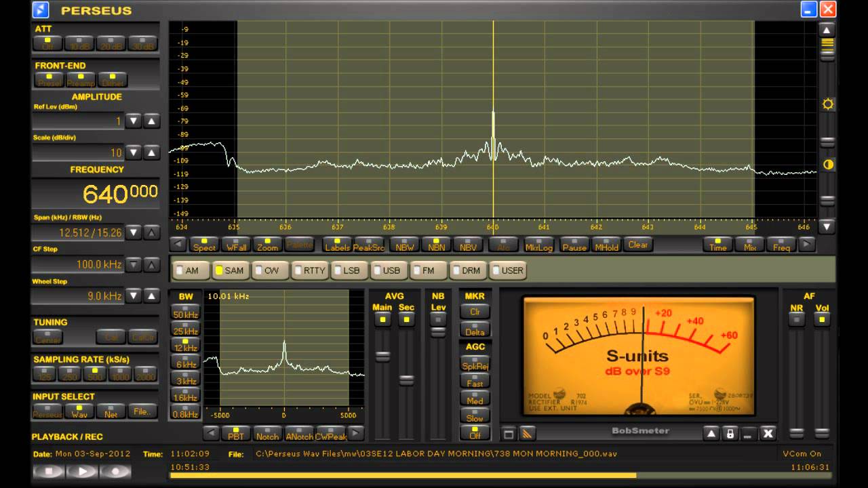Toggle the Presel front-end filter
This screenshot has width=868, height=488.
point(50,80)
